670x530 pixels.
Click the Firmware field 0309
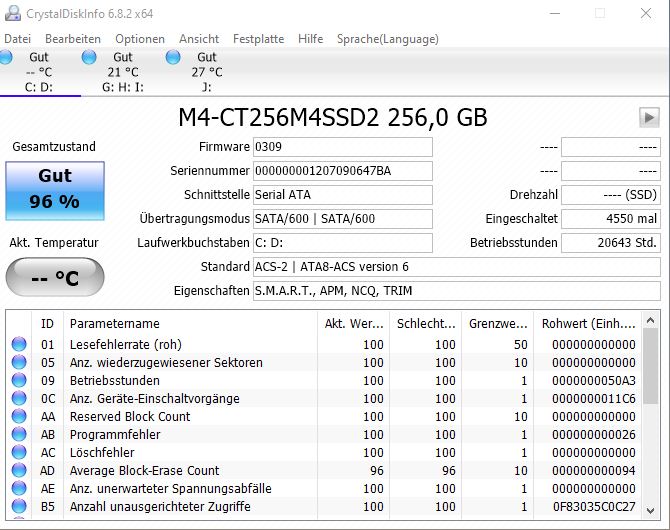[343, 147]
